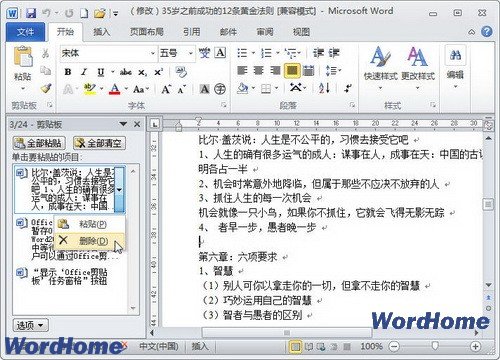Click the Save icon in quick access toolbar
Image resolution: width=500 pixels, height=360 pixels.
click(31, 13)
